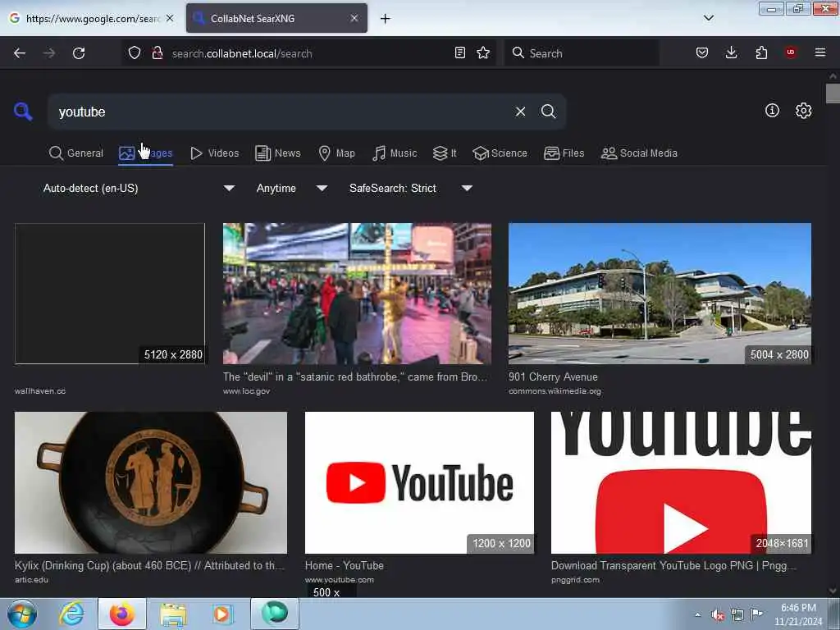
Task: Select the Videos category tab
Action: click(215, 153)
